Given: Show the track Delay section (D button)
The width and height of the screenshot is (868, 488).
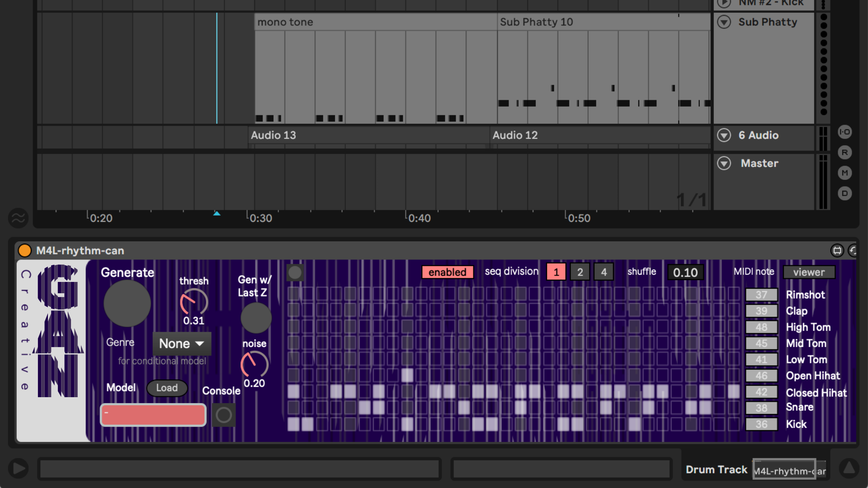Looking at the screenshot, I should coord(844,193).
